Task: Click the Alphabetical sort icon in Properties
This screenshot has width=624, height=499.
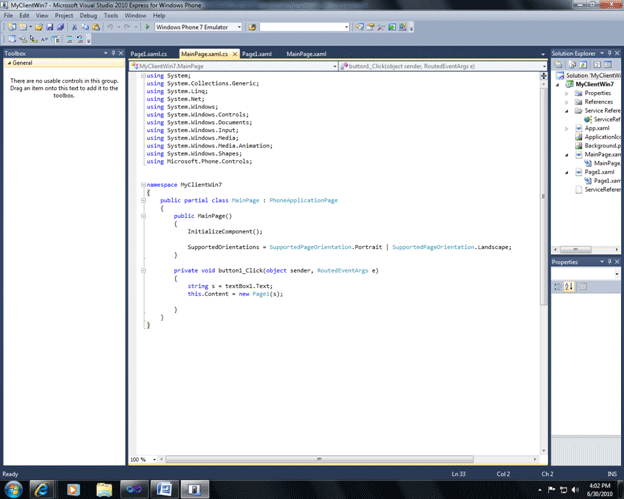Action: 567,287
